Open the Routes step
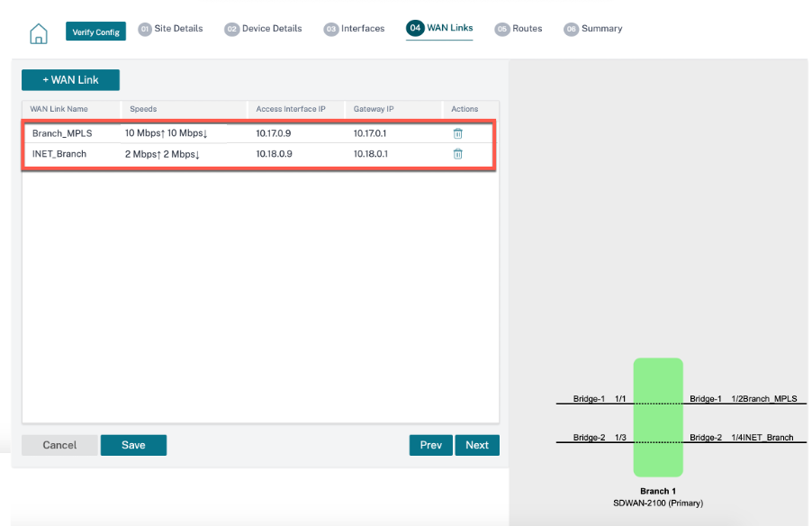Image resolution: width=812 pixels, height=526 pixels. pyautogui.click(x=519, y=29)
